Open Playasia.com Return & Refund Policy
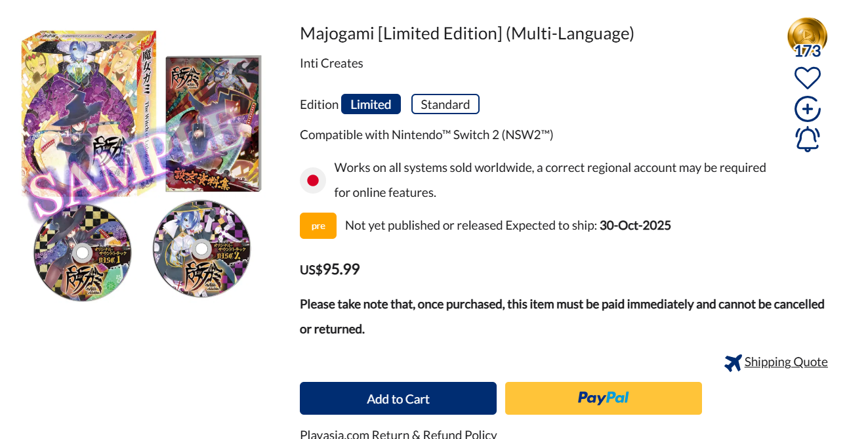This screenshot has width=868, height=439. coord(398,434)
